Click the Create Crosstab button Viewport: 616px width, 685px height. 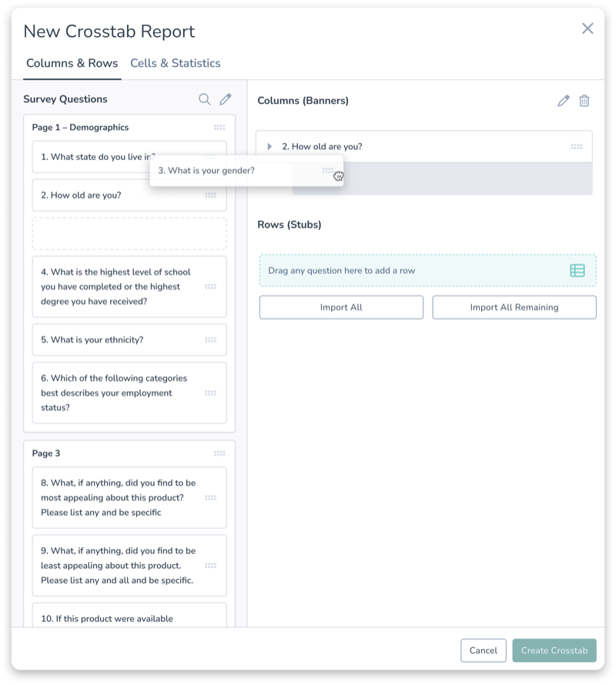pyautogui.click(x=554, y=650)
